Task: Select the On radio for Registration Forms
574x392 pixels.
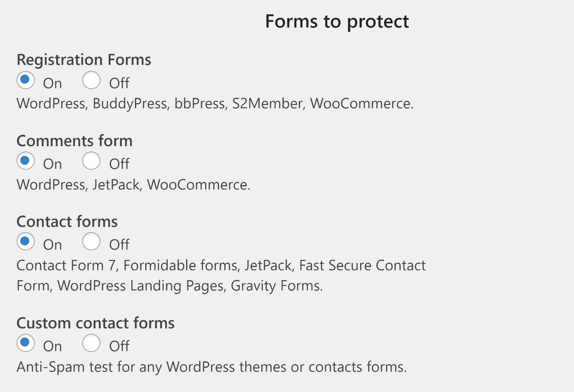Action: [x=25, y=80]
